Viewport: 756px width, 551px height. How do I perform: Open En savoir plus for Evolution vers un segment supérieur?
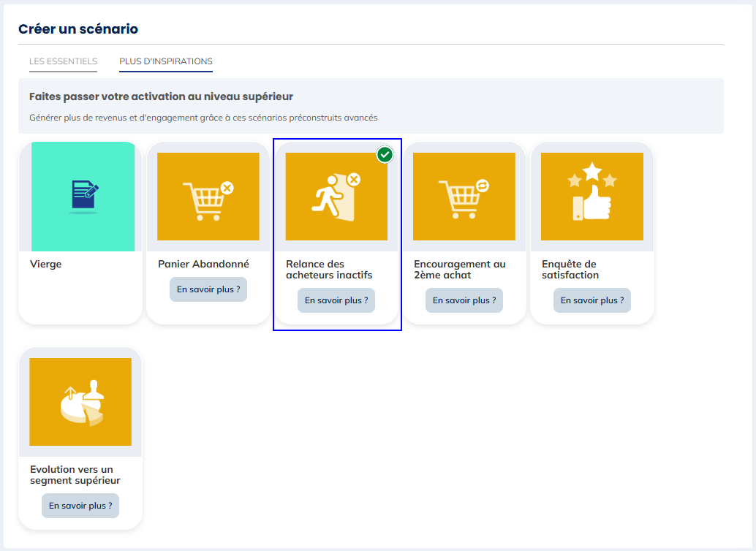80,506
